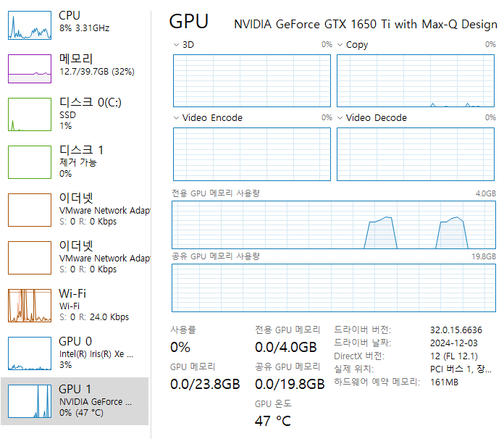This screenshot has height=444, width=504.
Task: Click the DirectX version 12 (FL 12.1)
Action: (454, 356)
